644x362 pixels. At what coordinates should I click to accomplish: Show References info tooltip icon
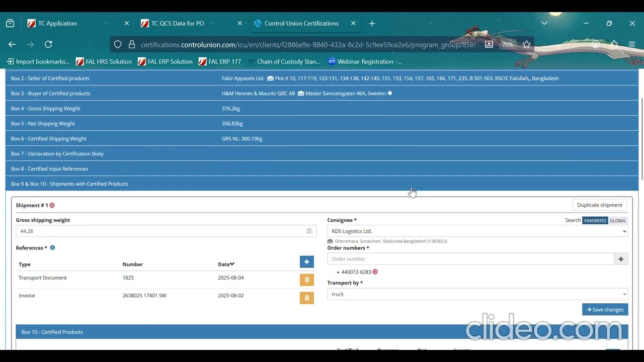coord(52,248)
